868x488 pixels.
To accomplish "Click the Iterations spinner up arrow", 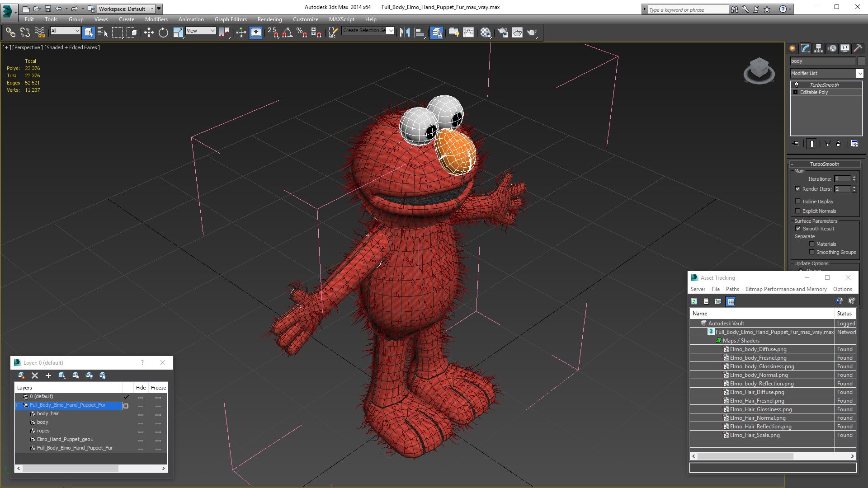I will [x=854, y=177].
